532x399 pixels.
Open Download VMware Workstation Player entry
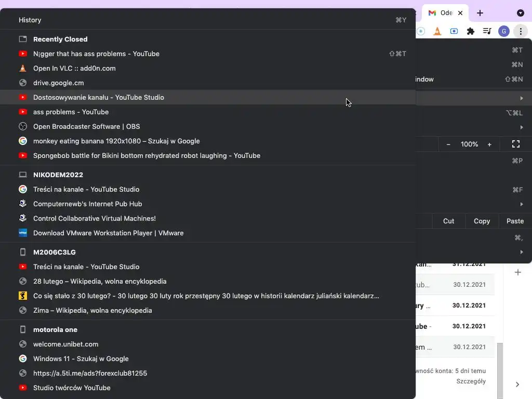(208, 233)
